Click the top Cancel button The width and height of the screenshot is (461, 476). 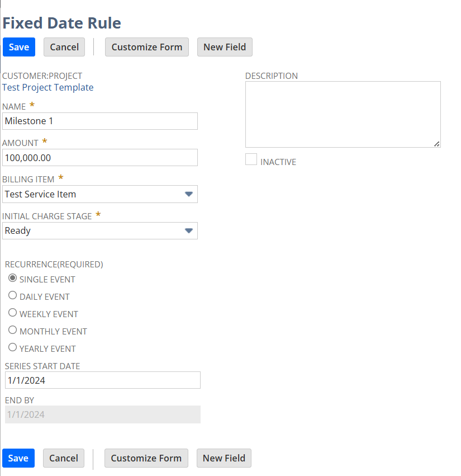[64, 47]
